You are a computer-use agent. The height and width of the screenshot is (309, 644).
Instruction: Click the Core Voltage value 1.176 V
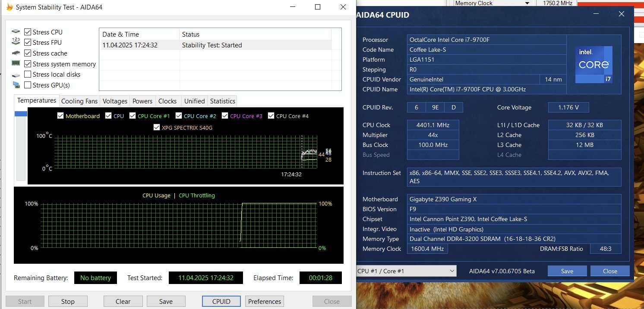tap(568, 107)
